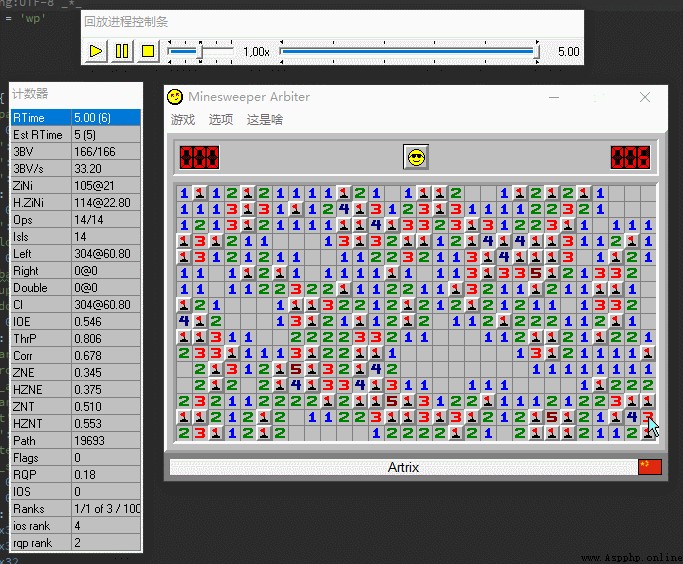This screenshot has width=683, height=564.
Task: Open the 游戏 menu
Action: point(183,120)
